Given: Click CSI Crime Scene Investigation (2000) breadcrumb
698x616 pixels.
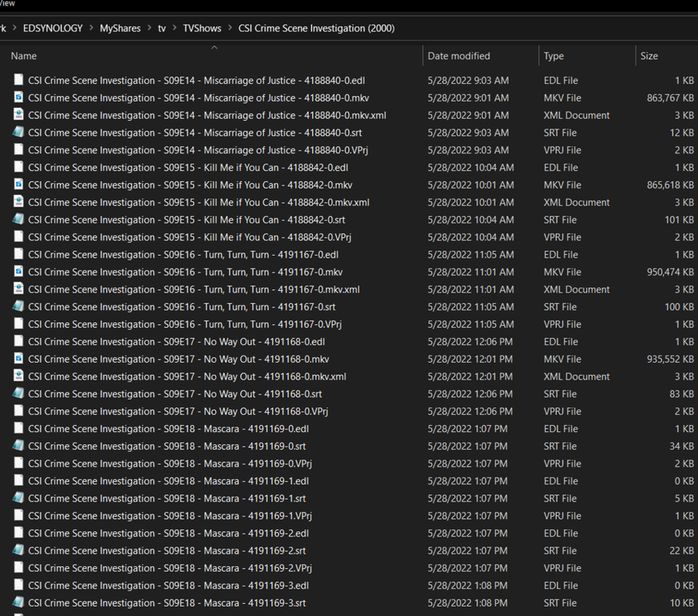Looking at the screenshot, I should tap(316, 28).
